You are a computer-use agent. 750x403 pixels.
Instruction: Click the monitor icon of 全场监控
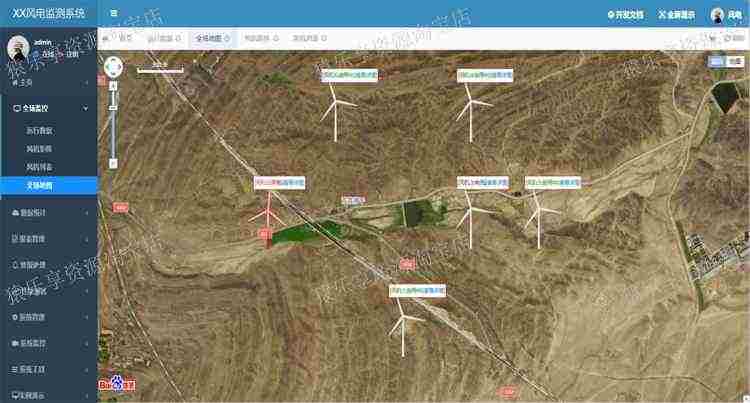(x=17, y=109)
